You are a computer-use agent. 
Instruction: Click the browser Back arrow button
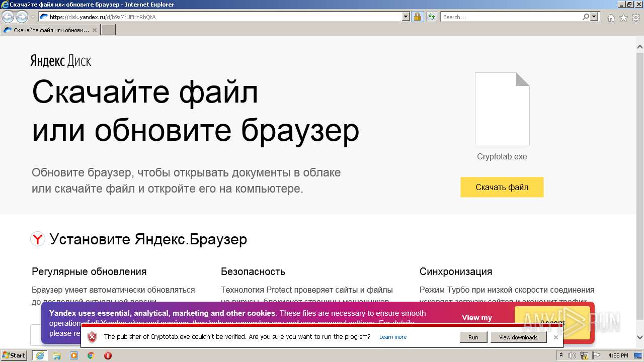[x=8, y=17]
